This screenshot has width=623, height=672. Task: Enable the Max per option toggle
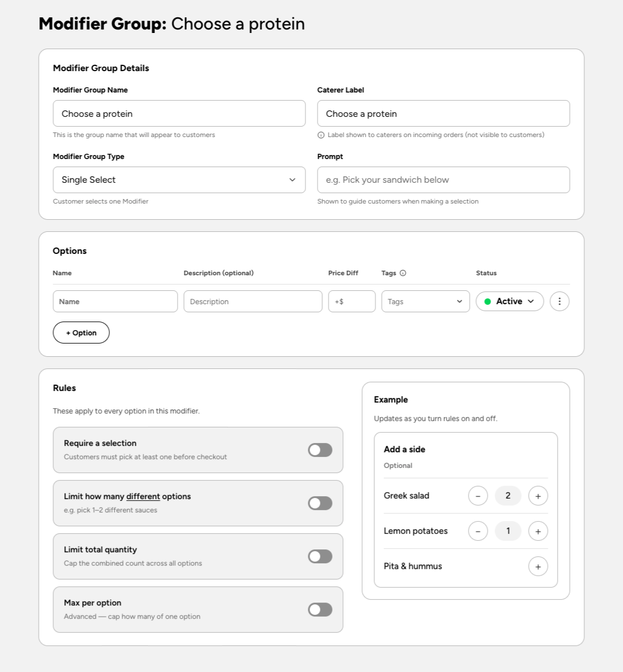pos(320,610)
